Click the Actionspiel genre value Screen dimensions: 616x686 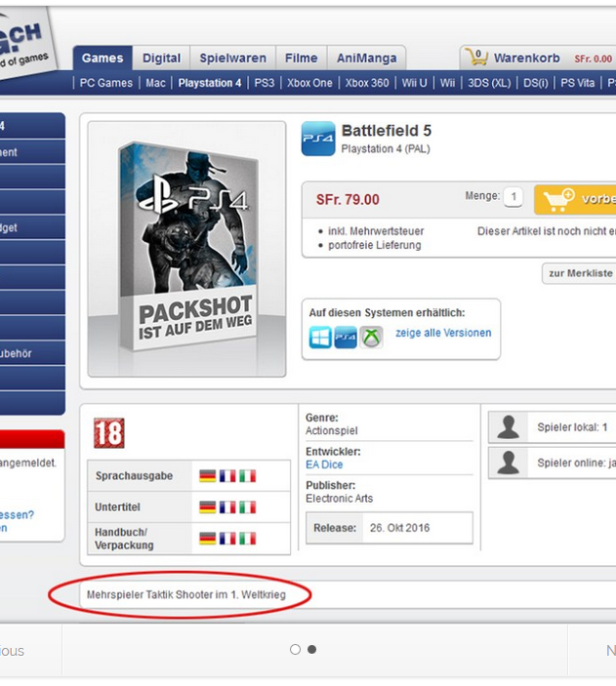331,431
